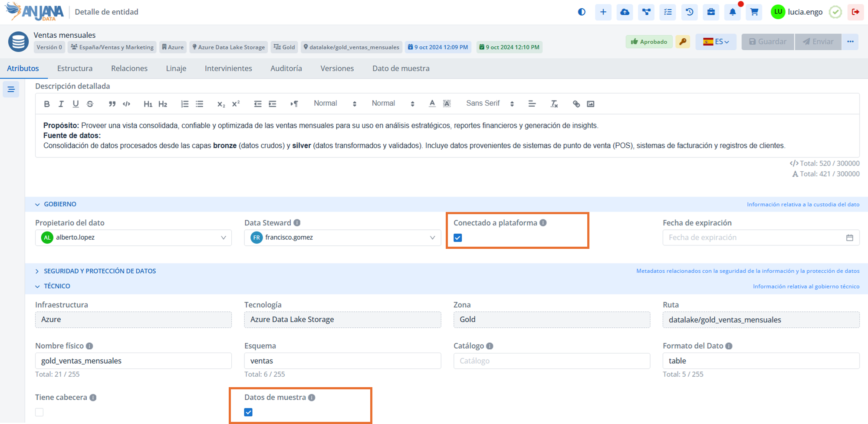Insert link in description editor
Viewport: 868px width, 424px height.
coord(576,104)
